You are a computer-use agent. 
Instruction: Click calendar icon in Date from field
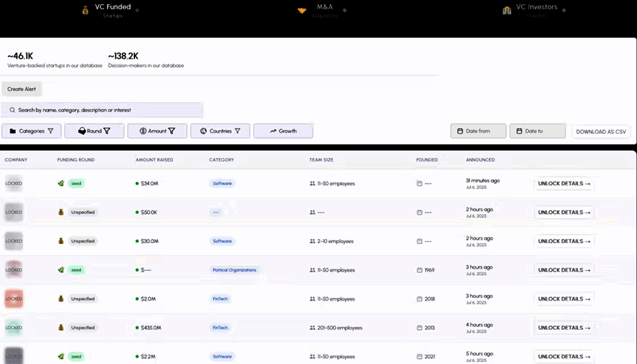tap(460, 132)
